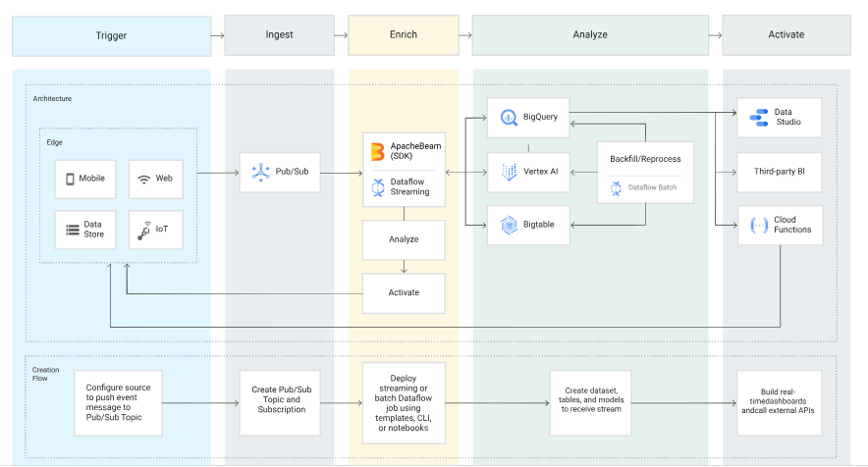Click the Web wifi icon
868x467 pixels.
coord(143,179)
